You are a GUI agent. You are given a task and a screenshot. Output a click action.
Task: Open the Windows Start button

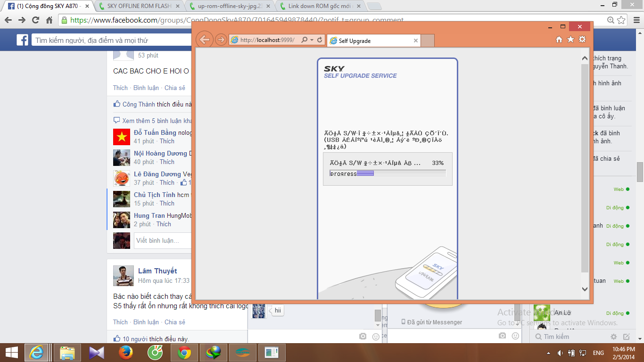pyautogui.click(x=12, y=353)
